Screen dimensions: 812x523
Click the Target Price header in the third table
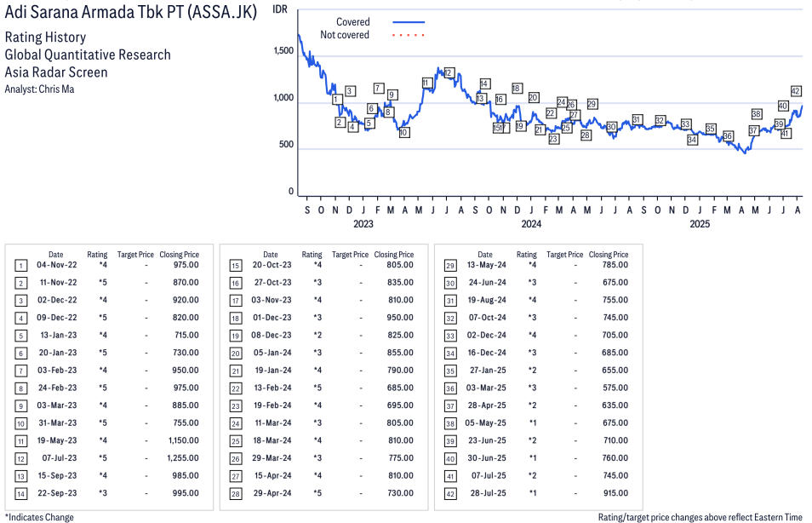pos(564,255)
